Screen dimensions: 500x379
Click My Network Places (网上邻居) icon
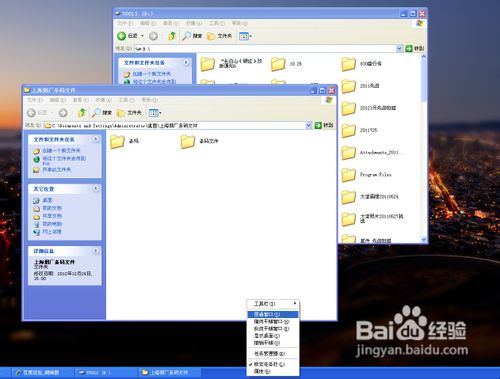pyautogui.click(x=36, y=232)
